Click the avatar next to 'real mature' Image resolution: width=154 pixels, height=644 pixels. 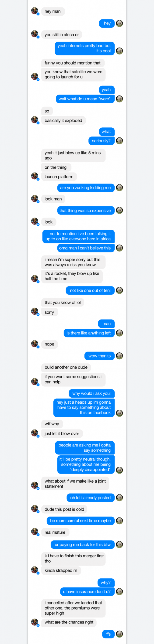coord(35,532)
